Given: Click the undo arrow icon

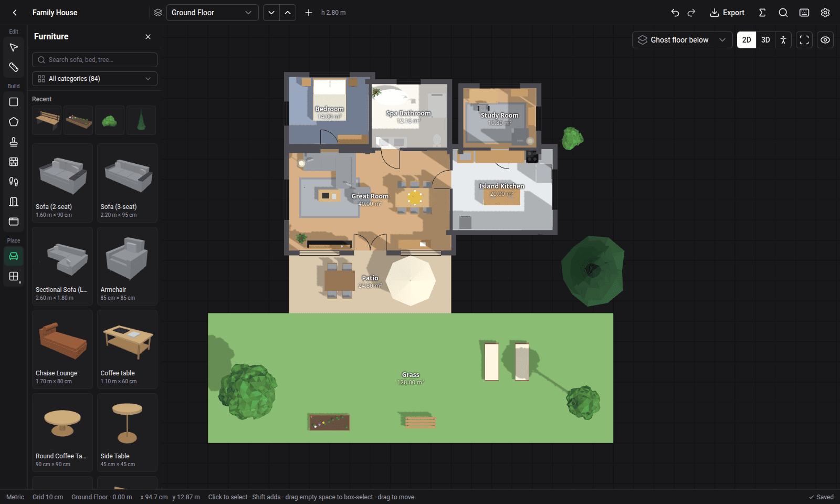Looking at the screenshot, I should (x=675, y=13).
